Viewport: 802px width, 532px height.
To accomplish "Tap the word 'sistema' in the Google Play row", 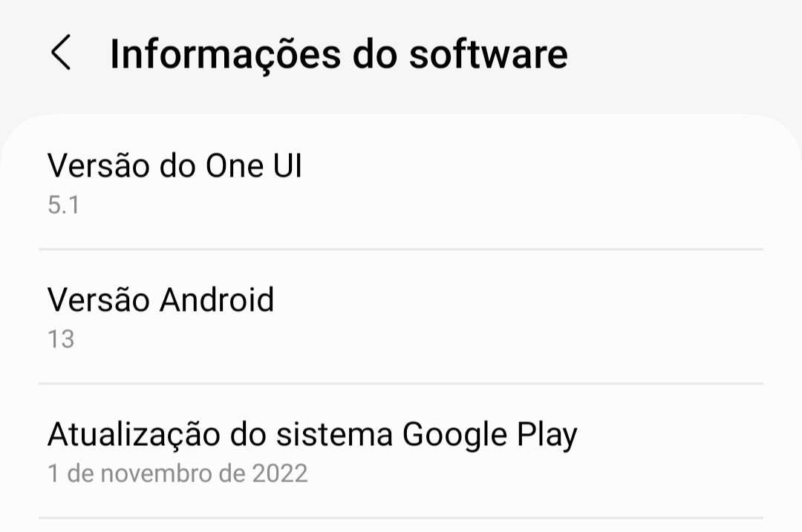I will click(x=333, y=435).
